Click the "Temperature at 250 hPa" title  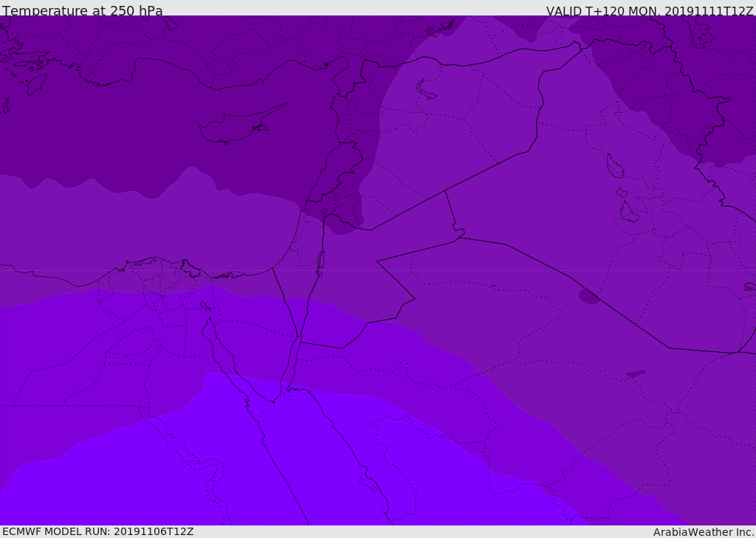82,11
